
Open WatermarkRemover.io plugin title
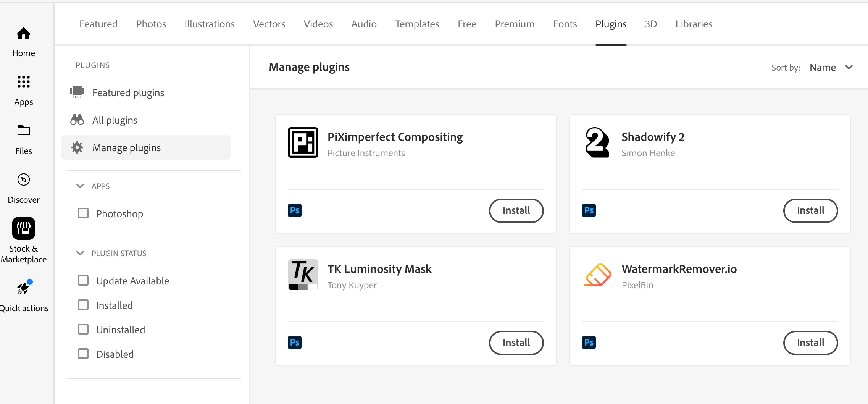pyautogui.click(x=679, y=269)
